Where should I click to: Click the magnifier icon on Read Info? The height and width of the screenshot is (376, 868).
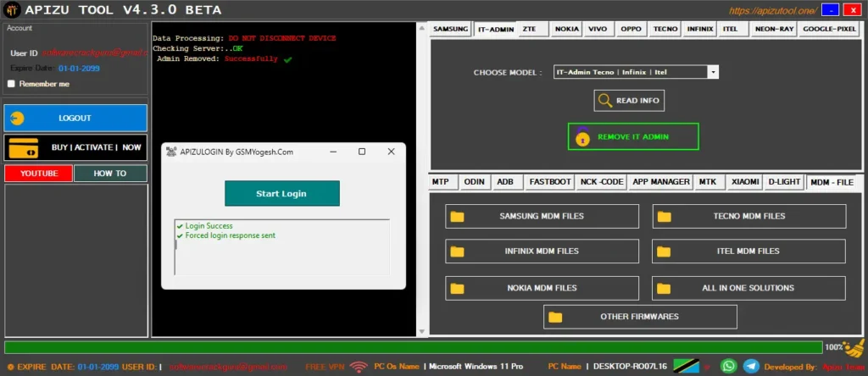point(604,101)
